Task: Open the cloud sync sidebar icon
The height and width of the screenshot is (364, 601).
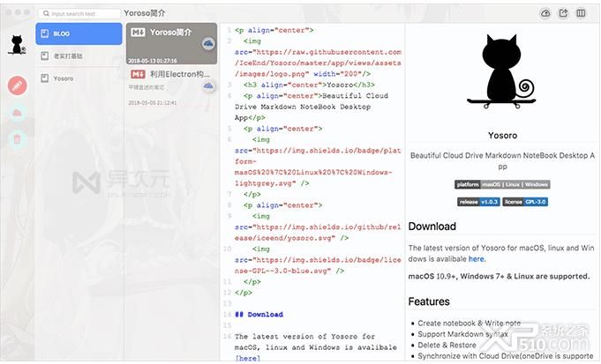Action: pyautogui.click(x=18, y=113)
